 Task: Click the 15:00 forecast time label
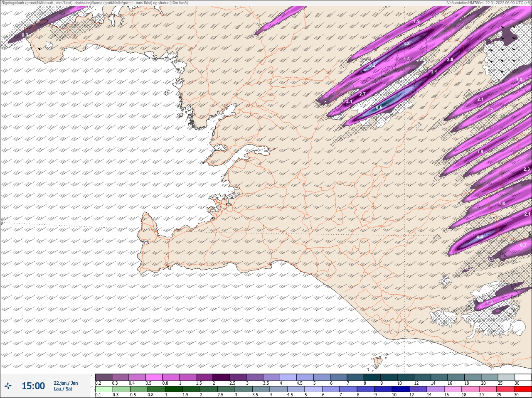[x=33, y=386]
